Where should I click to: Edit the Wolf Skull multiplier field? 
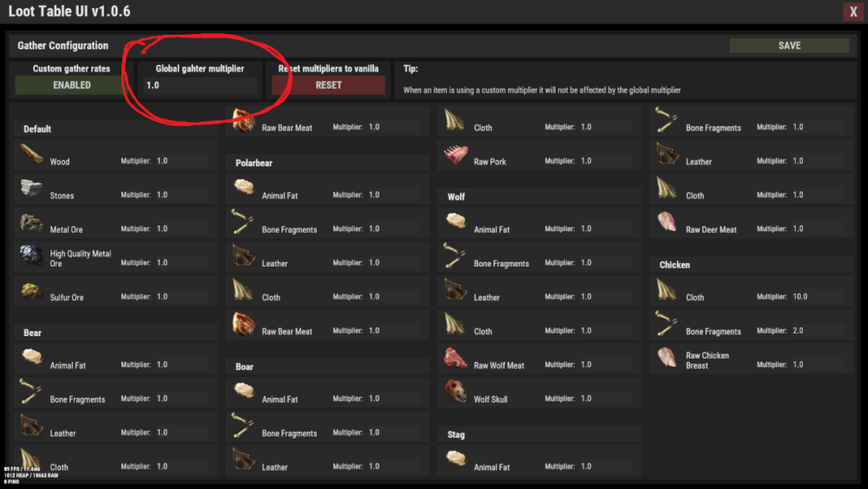[x=604, y=399]
